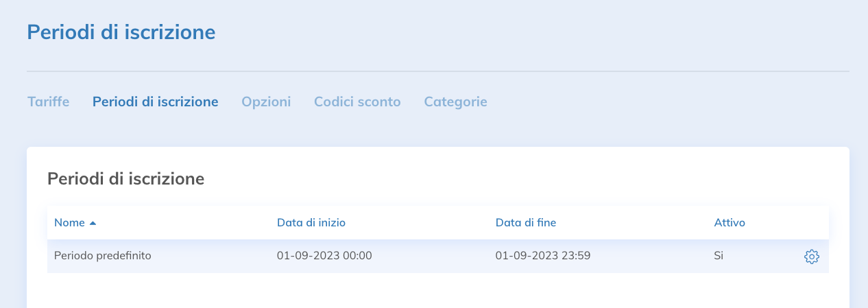Go to the Codici sconto tab
Image resolution: width=868 pixels, height=308 pixels.
(x=357, y=102)
